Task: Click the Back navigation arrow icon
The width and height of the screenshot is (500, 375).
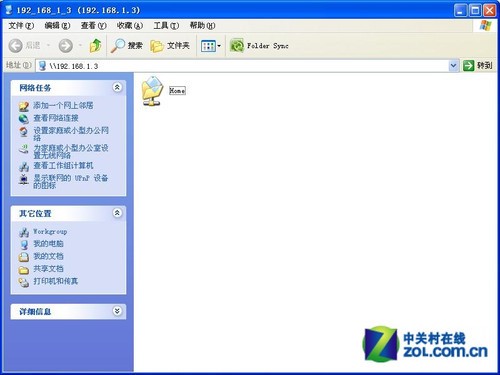Action: coord(15,46)
